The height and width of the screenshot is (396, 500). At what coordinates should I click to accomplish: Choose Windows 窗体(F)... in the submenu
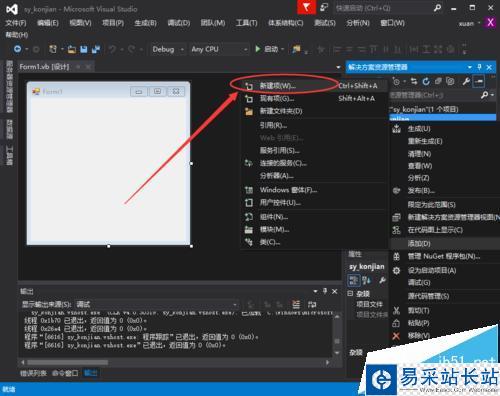tap(313, 190)
